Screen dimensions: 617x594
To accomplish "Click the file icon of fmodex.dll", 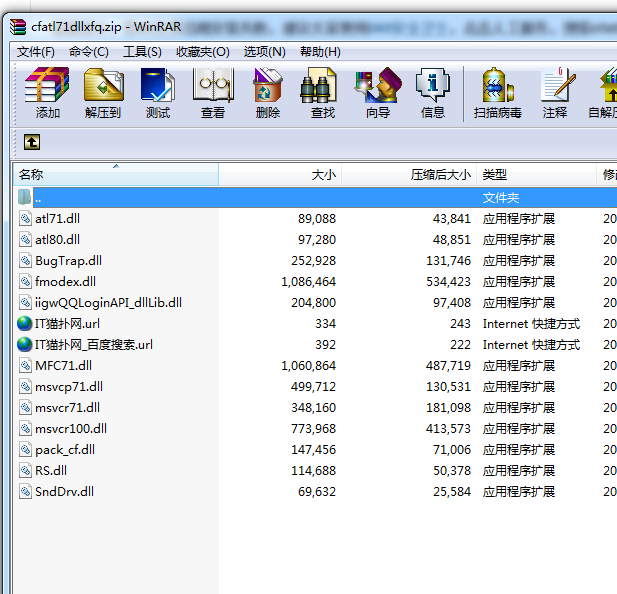I will (25, 281).
